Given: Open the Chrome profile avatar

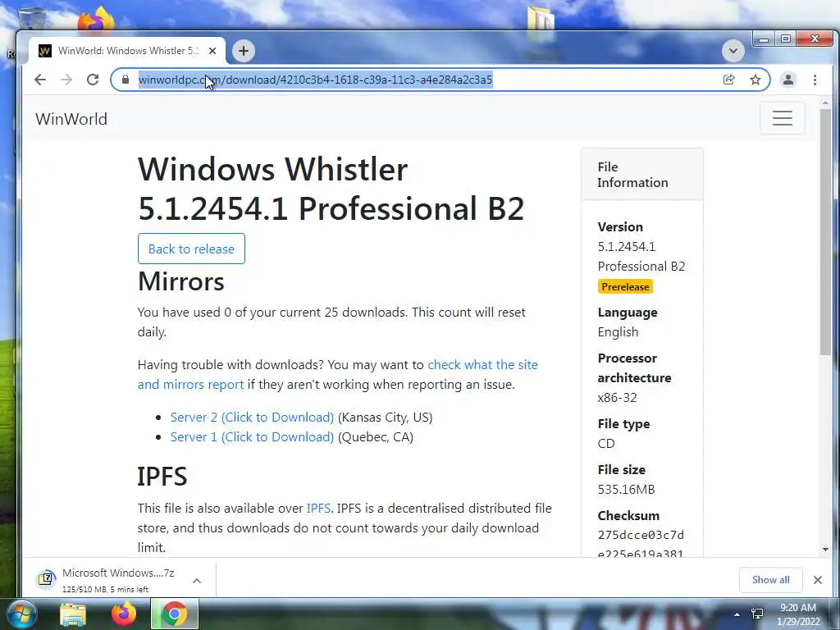Looking at the screenshot, I should coord(788,80).
